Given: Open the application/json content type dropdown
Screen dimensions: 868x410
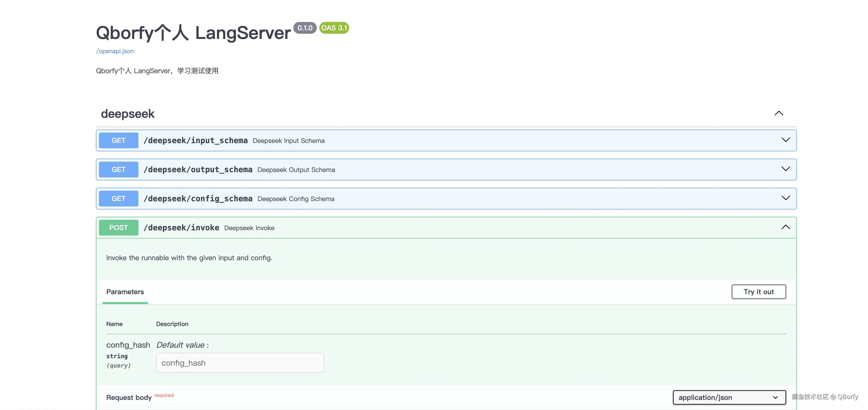Looking at the screenshot, I should (x=729, y=397).
